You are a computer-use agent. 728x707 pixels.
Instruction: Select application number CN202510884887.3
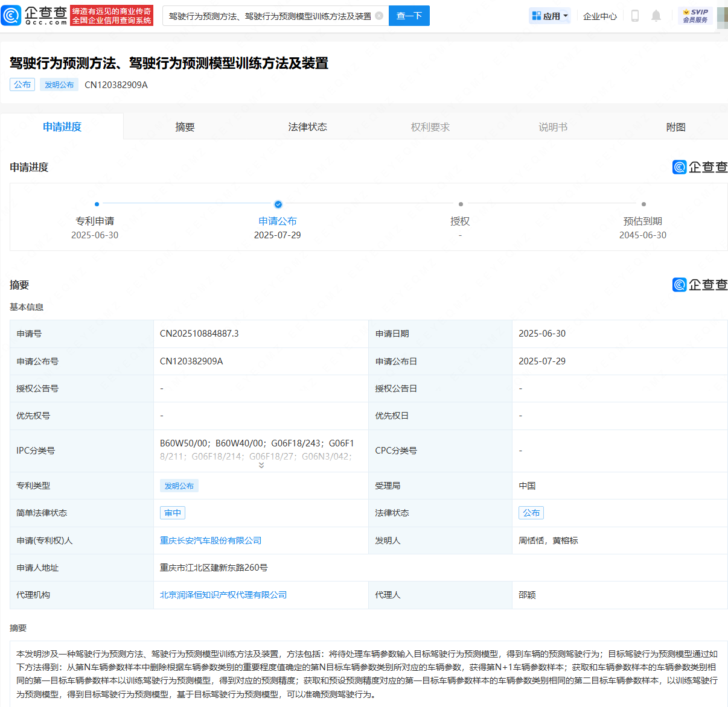[199, 334]
